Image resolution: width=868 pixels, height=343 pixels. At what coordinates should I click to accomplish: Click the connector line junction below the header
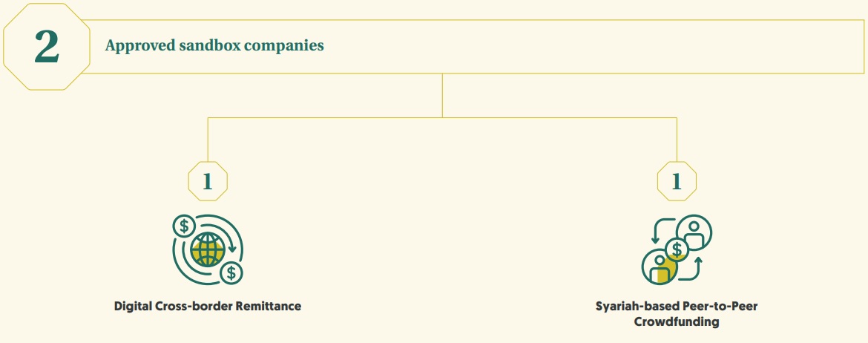[443, 117]
